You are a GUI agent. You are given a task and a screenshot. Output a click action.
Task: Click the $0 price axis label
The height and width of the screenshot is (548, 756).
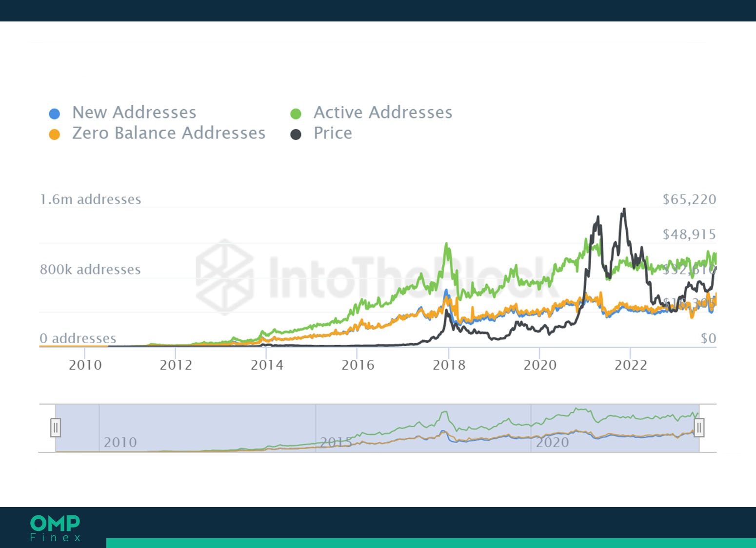(x=708, y=338)
